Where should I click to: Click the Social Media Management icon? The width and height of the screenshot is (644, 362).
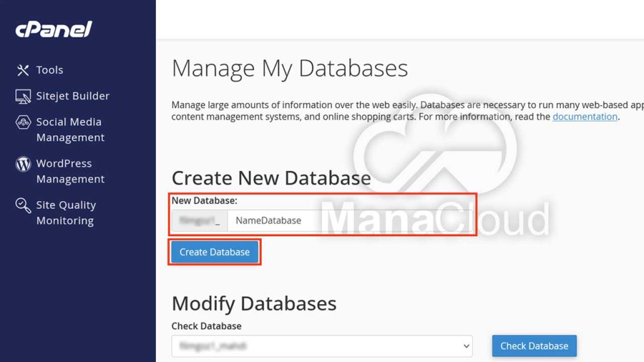pos(23,123)
